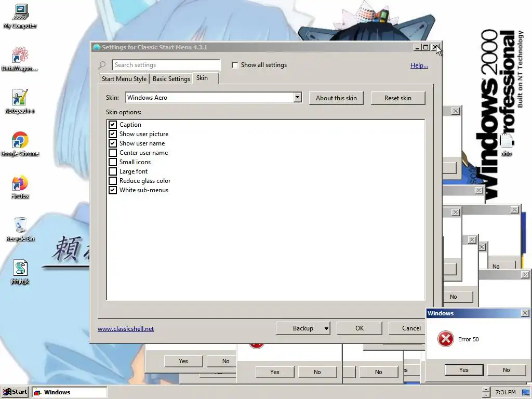Click No in Error 50 dialog
Image resolution: width=532 pixels, height=399 pixels.
click(x=506, y=370)
